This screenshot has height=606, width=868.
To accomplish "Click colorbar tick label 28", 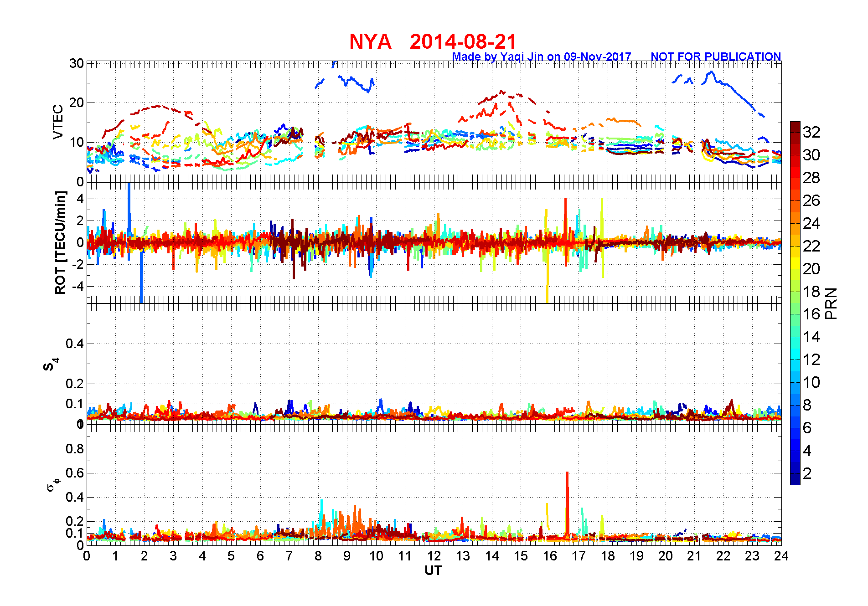I will click(x=811, y=178).
